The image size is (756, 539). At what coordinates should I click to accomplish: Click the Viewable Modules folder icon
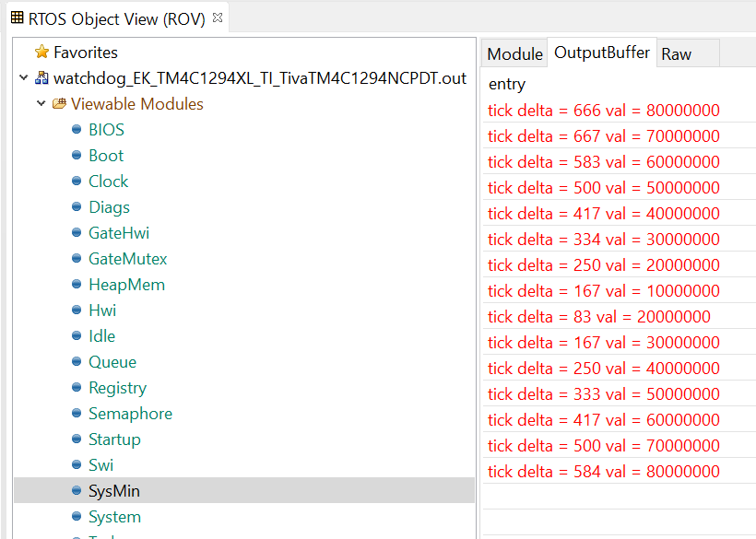click(x=59, y=104)
